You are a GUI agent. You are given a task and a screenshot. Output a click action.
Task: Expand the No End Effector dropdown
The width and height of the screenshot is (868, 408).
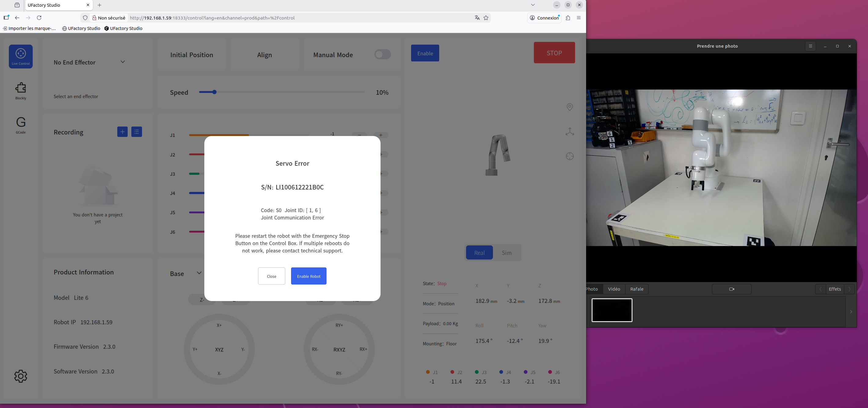[123, 62]
